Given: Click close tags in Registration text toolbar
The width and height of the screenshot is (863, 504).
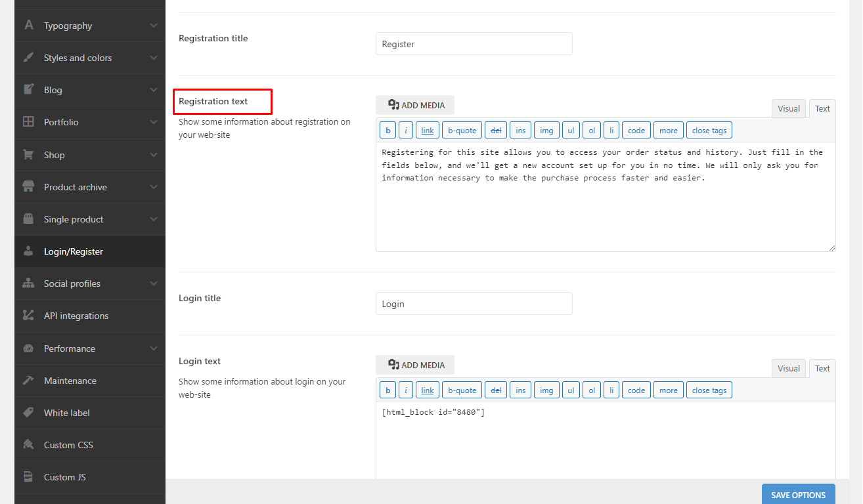Looking at the screenshot, I should click(709, 131).
